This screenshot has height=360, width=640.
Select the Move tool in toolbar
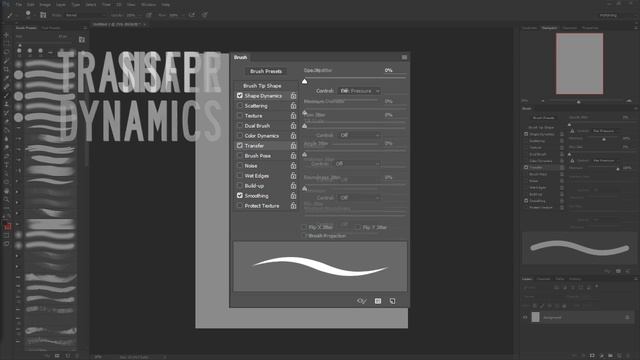(x=7, y=35)
